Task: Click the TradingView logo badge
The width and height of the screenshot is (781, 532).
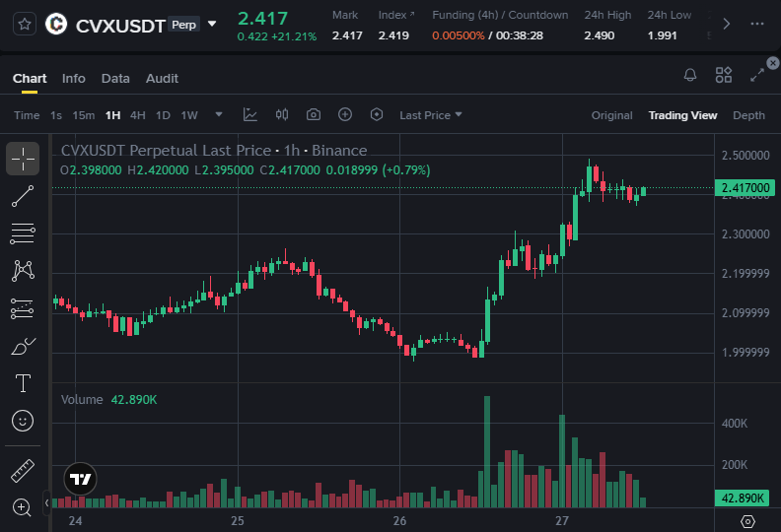Action: 80,479
